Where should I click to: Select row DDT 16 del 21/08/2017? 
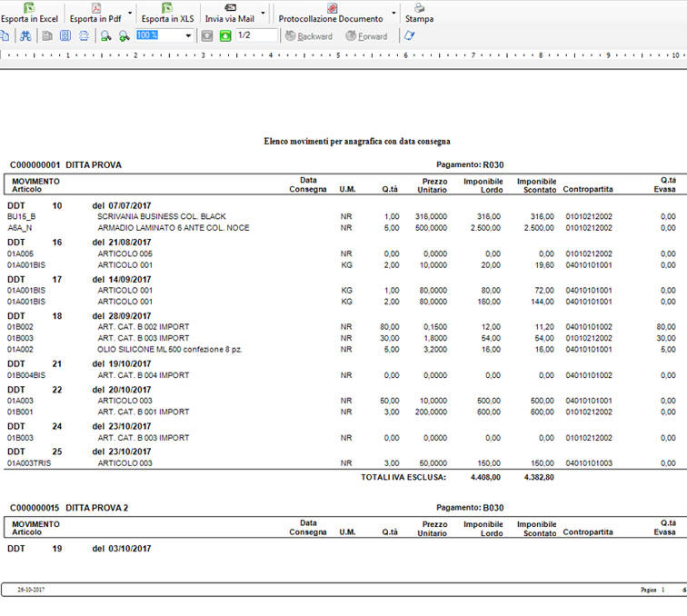click(x=79, y=243)
